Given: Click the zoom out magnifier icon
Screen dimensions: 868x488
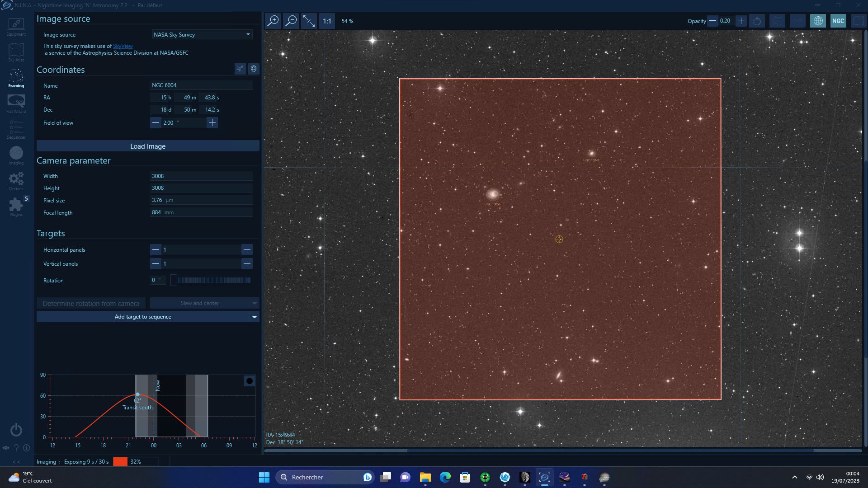Looking at the screenshot, I should (291, 21).
